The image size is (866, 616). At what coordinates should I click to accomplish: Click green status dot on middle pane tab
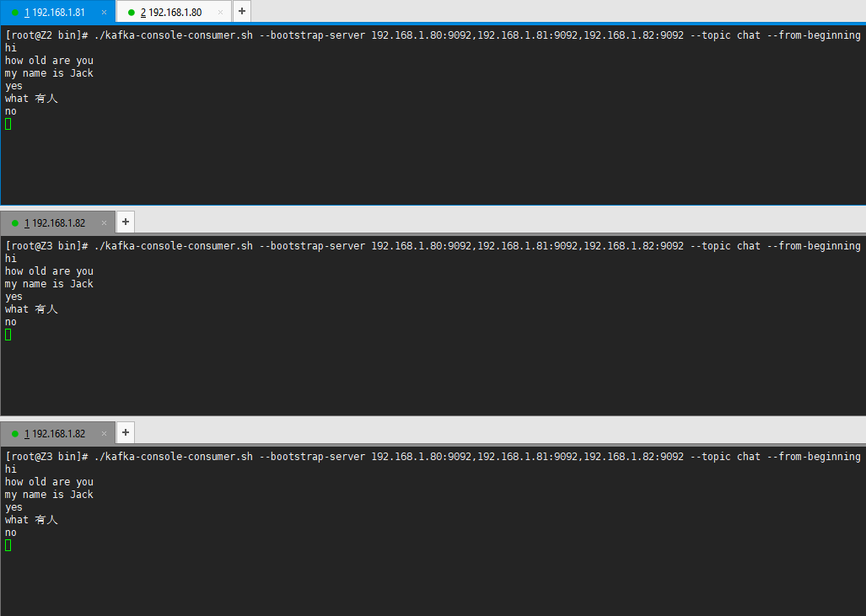point(15,223)
